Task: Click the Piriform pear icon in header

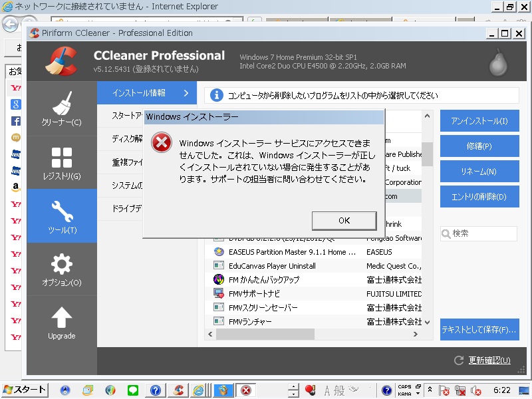Action: point(498,62)
